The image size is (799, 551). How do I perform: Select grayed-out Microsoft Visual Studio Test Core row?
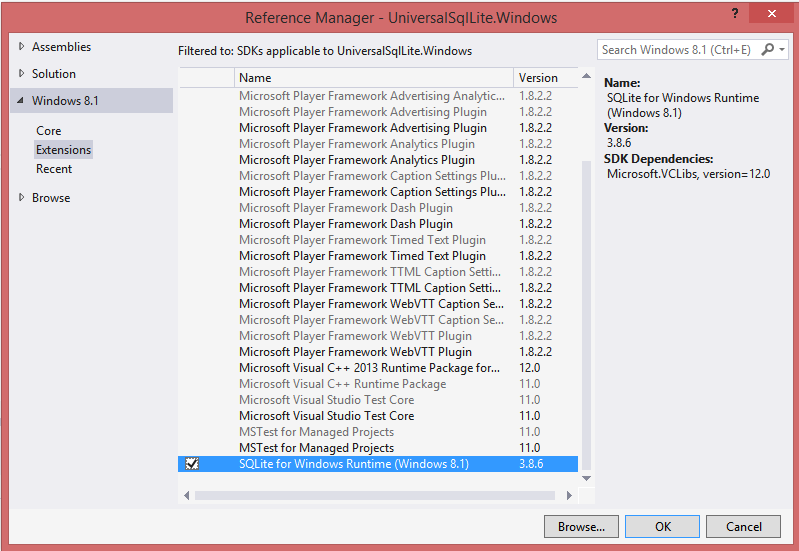point(378,400)
